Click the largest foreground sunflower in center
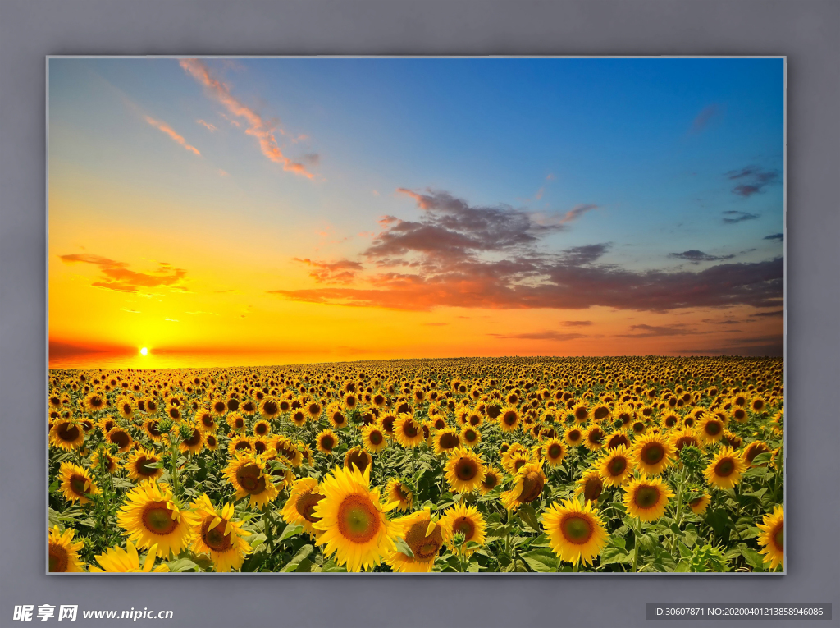The width and height of the screenshot is (840, 628). (x=356, y=517)
